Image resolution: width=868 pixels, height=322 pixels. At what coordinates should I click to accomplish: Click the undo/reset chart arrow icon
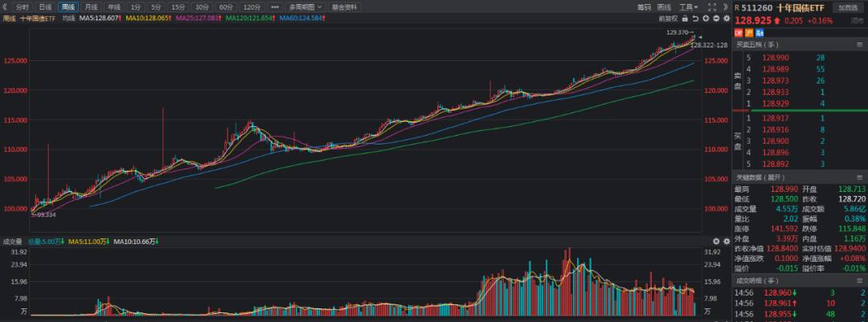click(695, 18)
